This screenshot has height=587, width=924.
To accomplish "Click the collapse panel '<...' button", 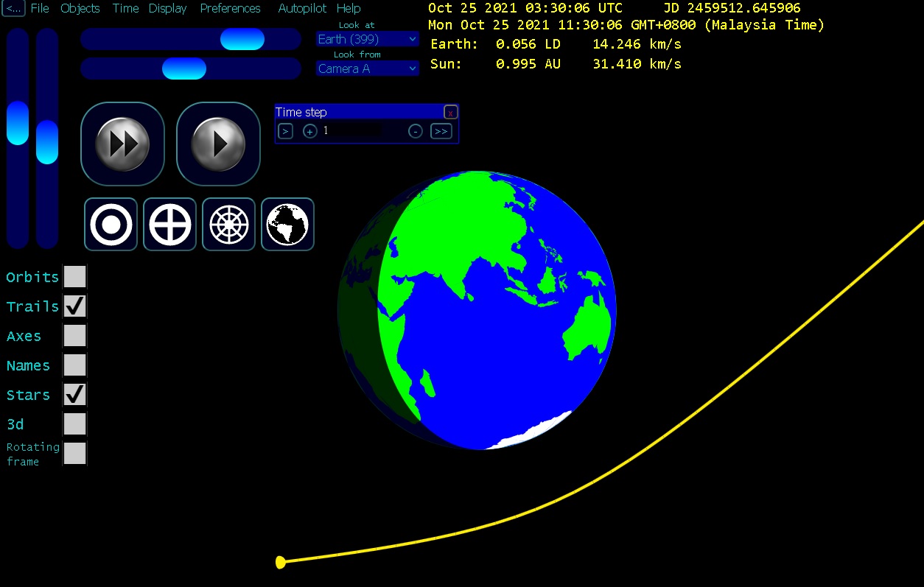I will tap(14, 8).
